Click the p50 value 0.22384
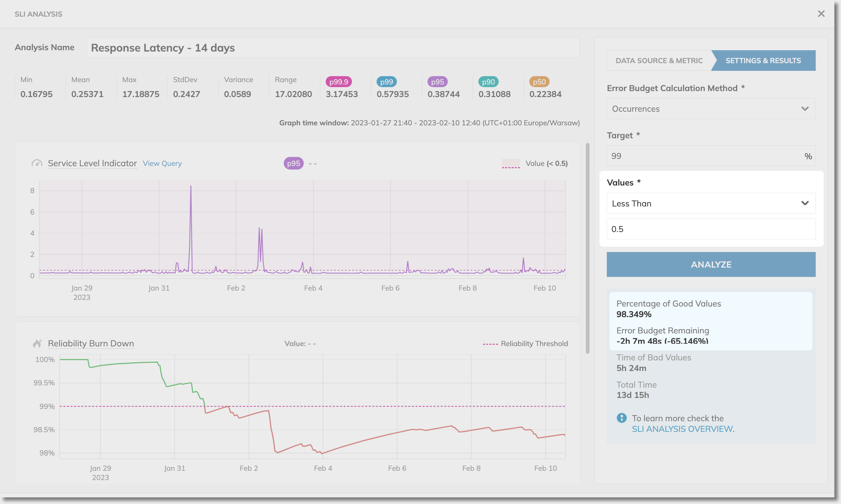Viewport: 841px width, 504px height. tap(545, 94)
